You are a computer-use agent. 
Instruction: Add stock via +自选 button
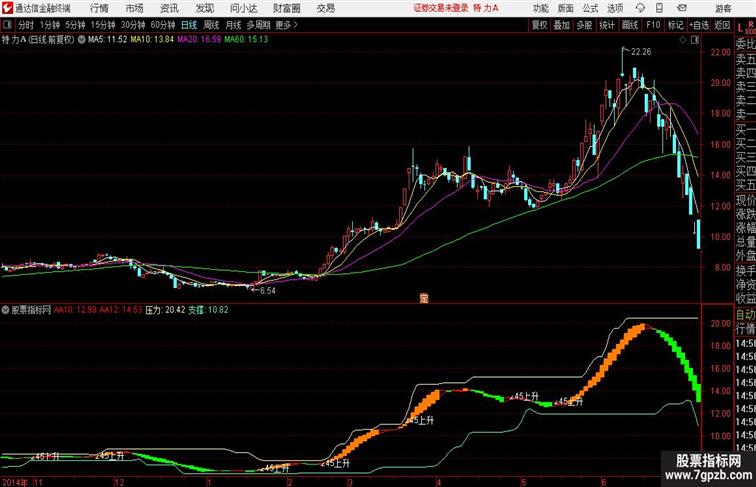(x=699, y=25)
